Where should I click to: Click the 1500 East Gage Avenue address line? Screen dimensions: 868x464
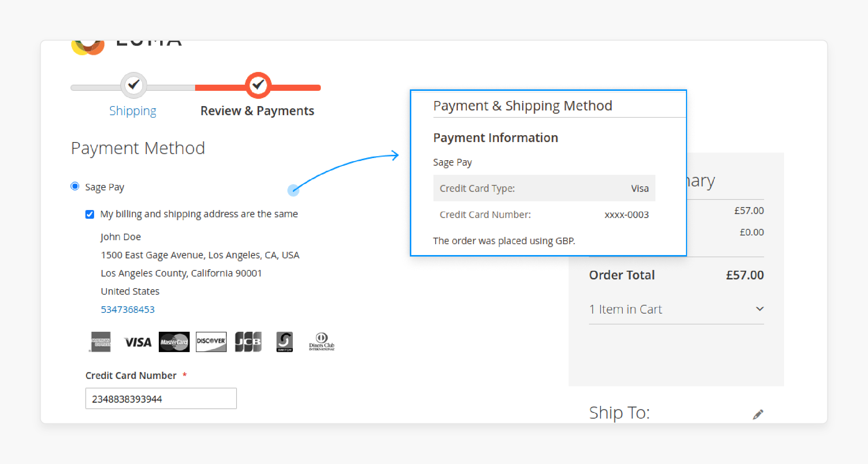200,255
